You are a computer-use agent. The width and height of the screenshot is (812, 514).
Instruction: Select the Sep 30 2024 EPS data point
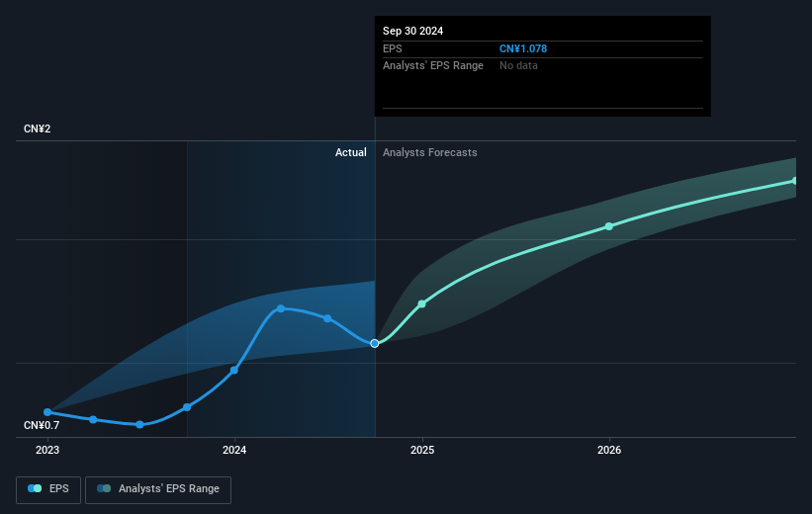pos(375,343)
